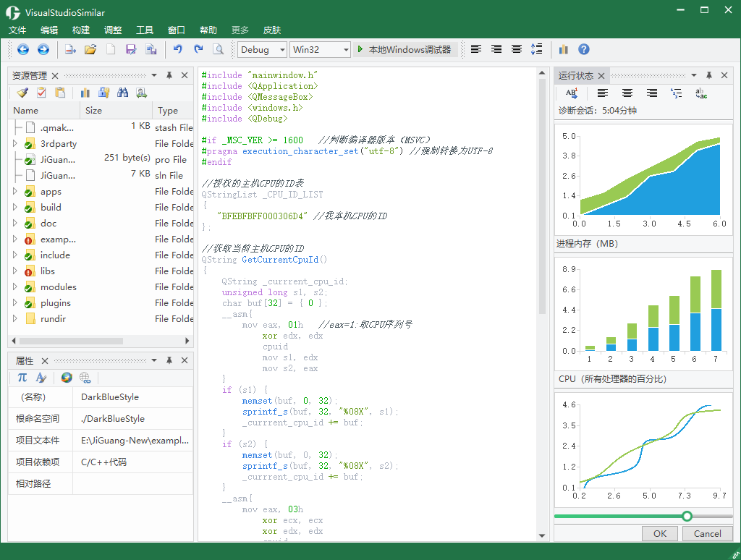Click the pi symbol icon in properties panel
The width and height of the screenshot is (741, 560).
pyautogui.click(x=22, y=377)
